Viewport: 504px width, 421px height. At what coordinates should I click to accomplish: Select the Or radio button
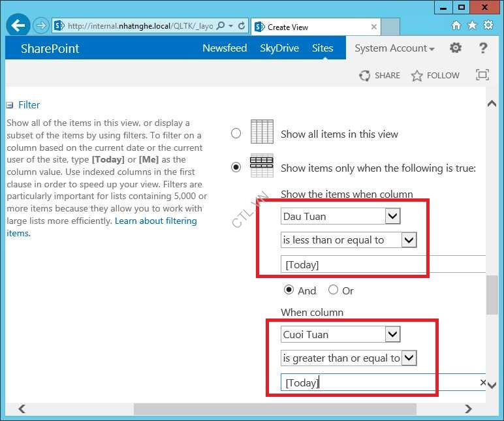(x=333, y=290)
